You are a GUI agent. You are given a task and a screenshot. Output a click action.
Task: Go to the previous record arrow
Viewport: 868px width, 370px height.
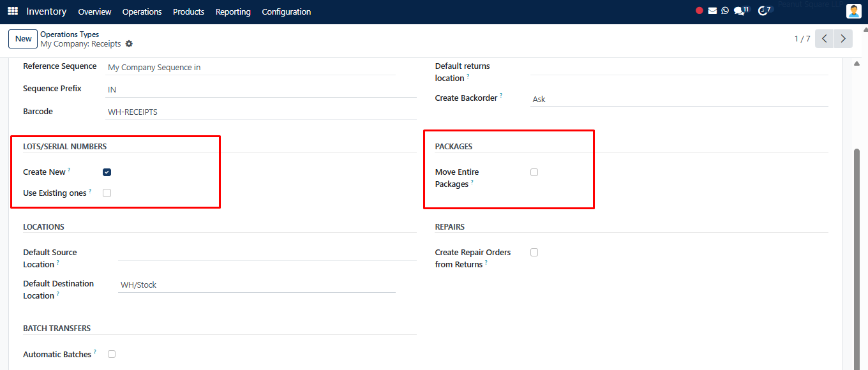pyautogui.click(x=825, y=39)
